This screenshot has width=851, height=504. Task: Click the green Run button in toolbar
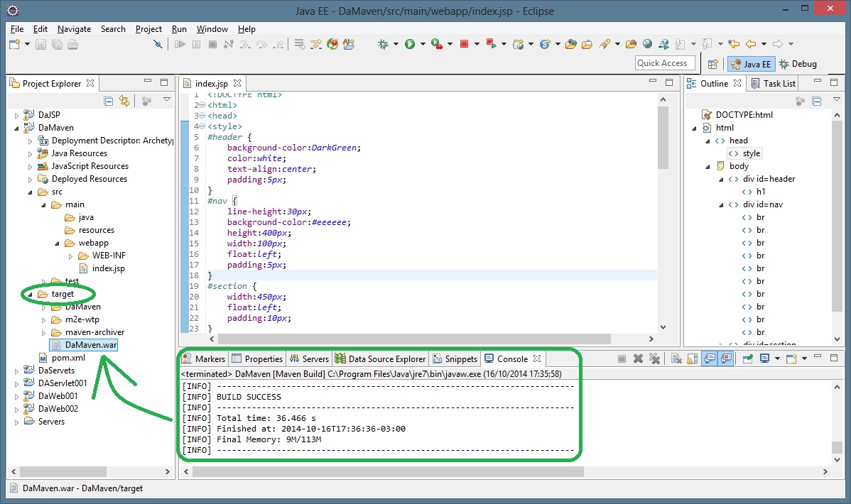coord(409,44)
